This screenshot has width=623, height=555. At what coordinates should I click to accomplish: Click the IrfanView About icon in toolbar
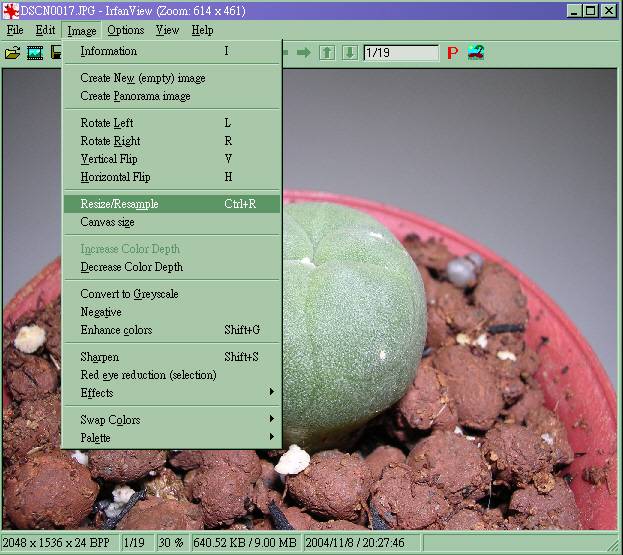point(476,52)
